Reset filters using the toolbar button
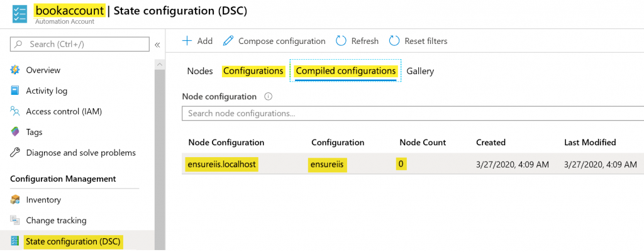Viewport: 644px width, 252px height. coord(418,41)
